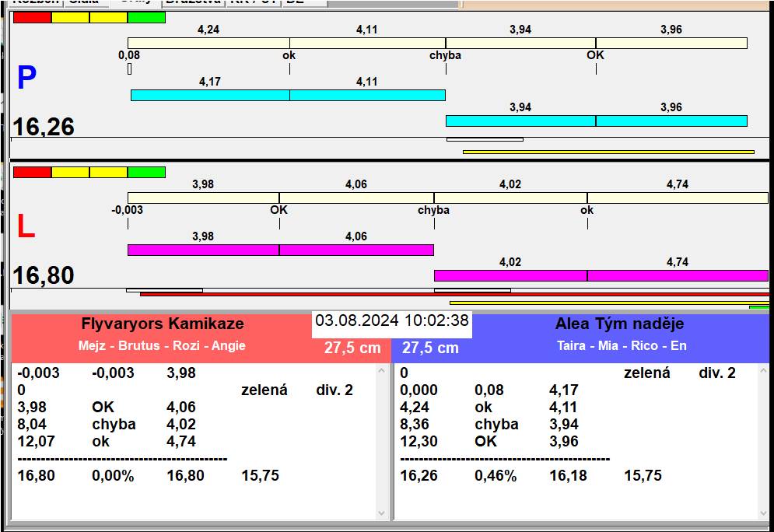Select magenta bar segment labeled 4,06
The height and width of the screenshot is (532, 774).
click(356, 250)
